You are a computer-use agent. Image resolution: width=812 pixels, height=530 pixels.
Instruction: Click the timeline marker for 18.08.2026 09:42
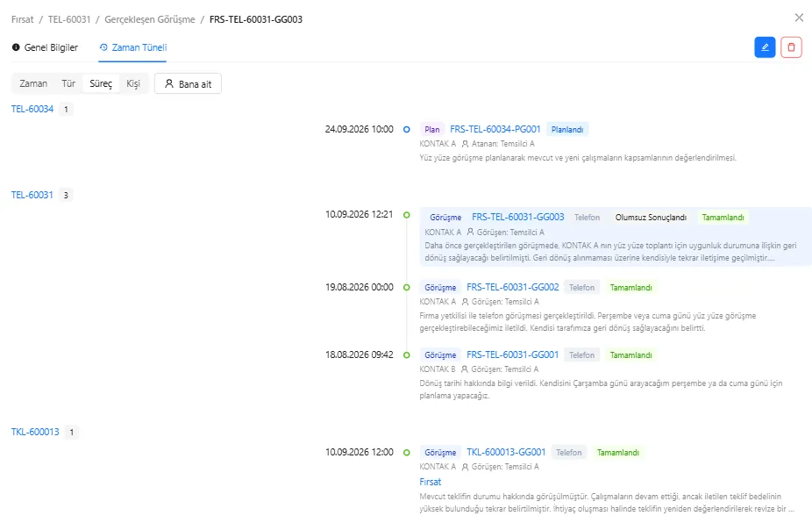tap(407, 355)
